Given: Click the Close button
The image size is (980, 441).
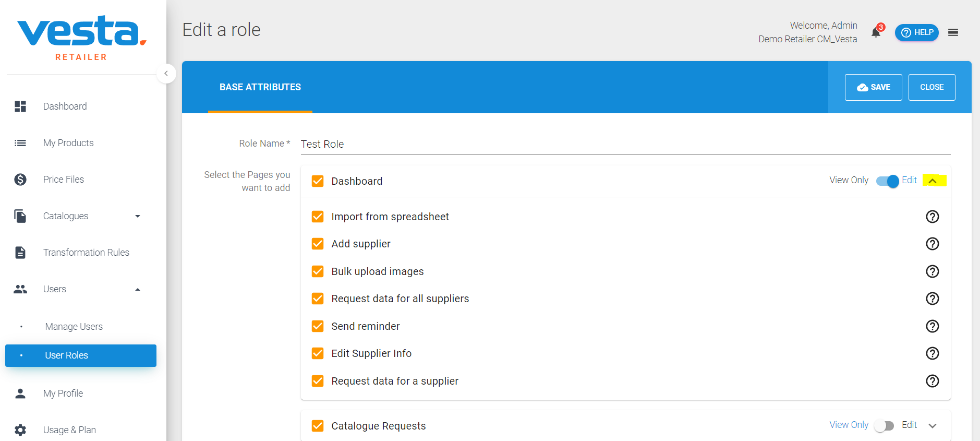Looking at the screenshot, I should 931,87.
